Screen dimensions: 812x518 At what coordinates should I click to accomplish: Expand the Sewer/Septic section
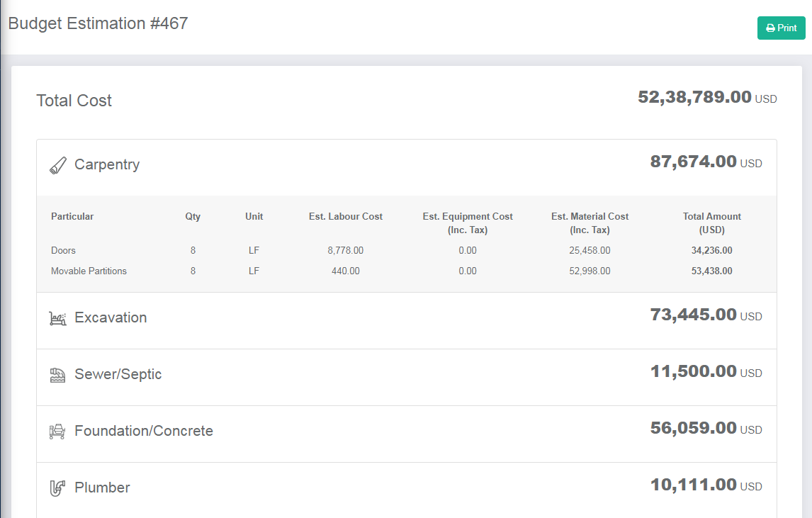coord(118,375)
